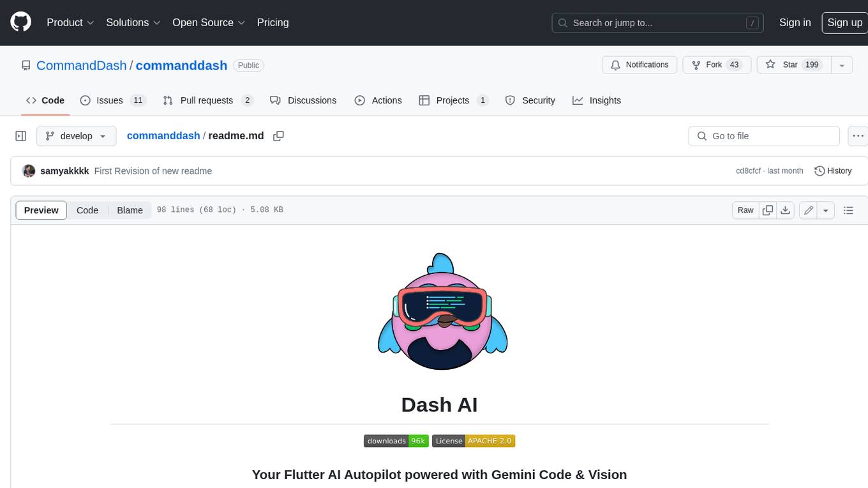
Task: Open the star lists dropdown arrow
Action: click(842, 65)
